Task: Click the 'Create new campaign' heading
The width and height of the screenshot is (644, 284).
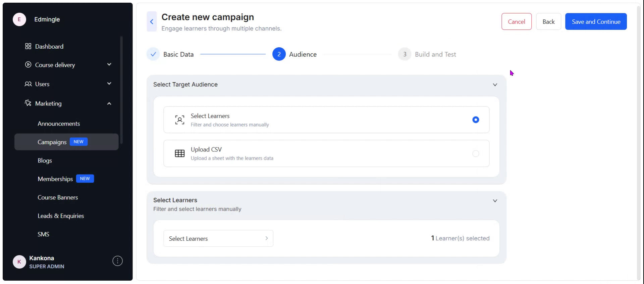Action: (208, 17)
